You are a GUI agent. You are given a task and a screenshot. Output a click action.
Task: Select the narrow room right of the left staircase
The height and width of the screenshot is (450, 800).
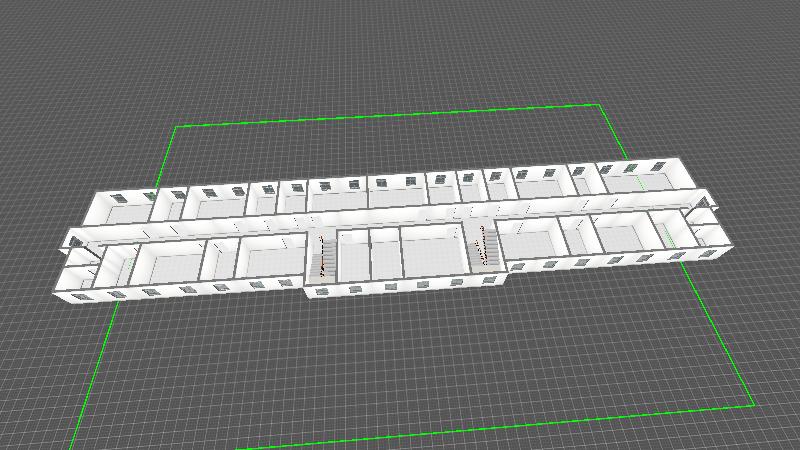click(353, 257)
